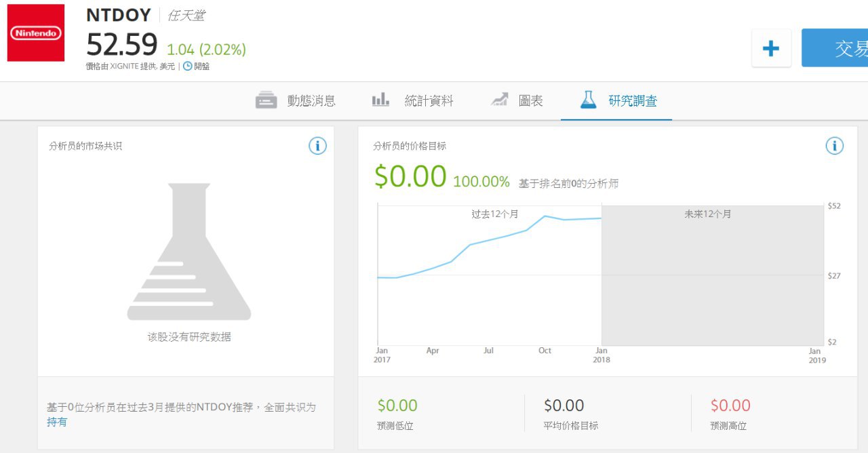868x453 pixels.
Task: Switch to the 統計資料 tab
Action: click(413, 100)
